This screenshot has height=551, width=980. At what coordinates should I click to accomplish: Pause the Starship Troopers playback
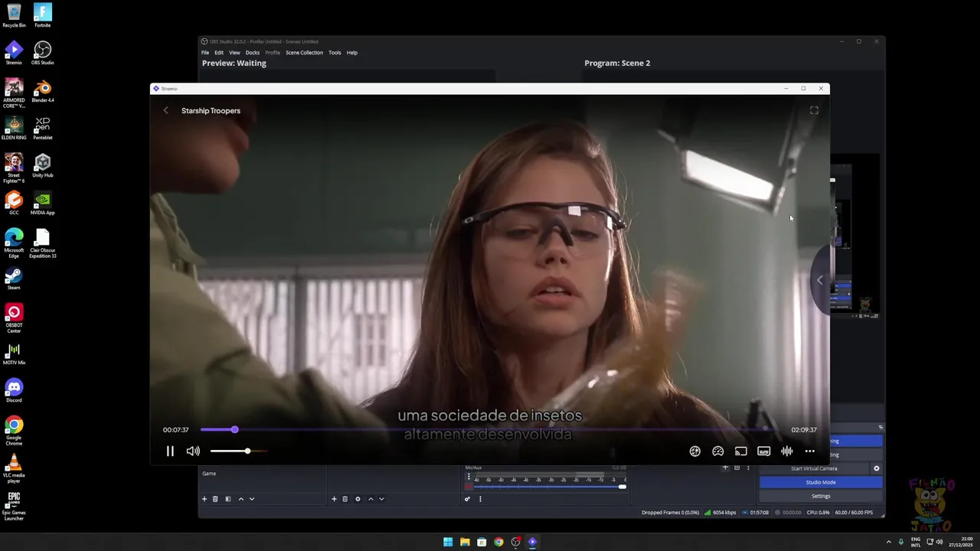coord(170,451)
